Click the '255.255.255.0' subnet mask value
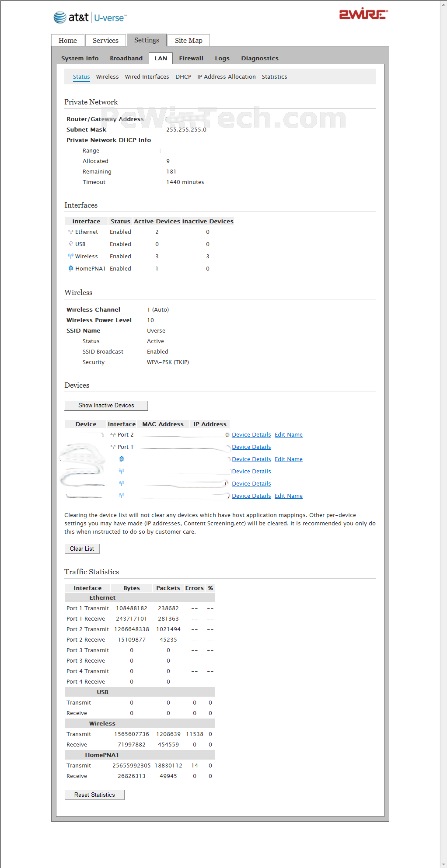 (186, 130)
